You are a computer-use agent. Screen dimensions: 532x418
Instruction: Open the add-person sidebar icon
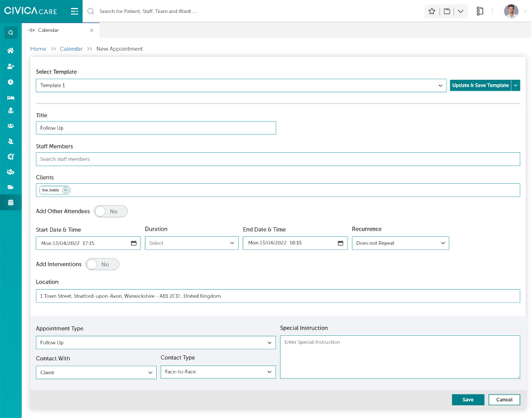click(11, 66)
